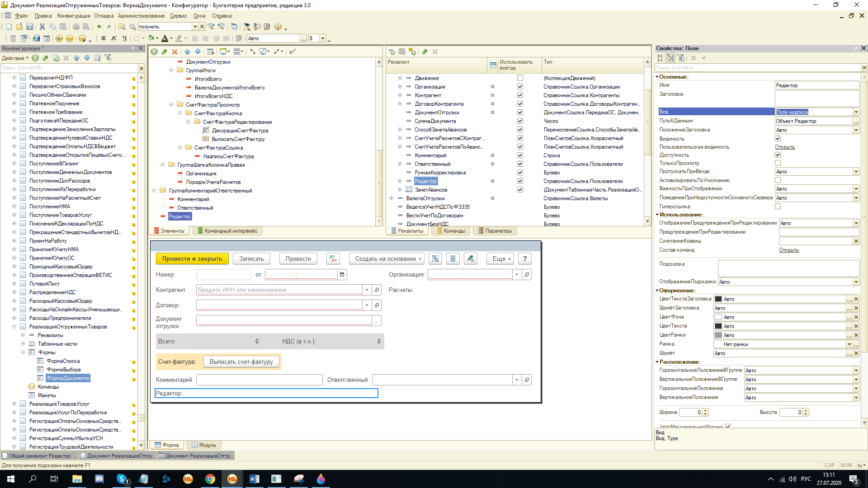
Task: Expand Контрагент attribute row
Action: click(x=400, y=95)
